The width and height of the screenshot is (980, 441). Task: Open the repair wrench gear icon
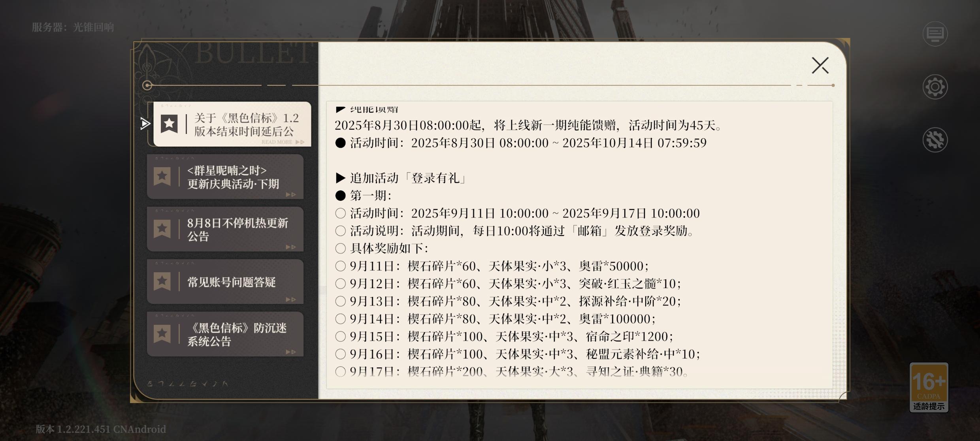click(x=935, y=140)
